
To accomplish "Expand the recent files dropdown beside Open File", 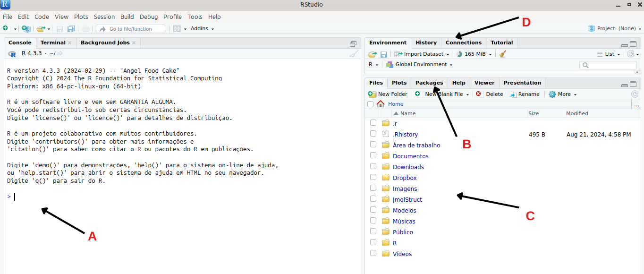I will click(x=49, y=29).
